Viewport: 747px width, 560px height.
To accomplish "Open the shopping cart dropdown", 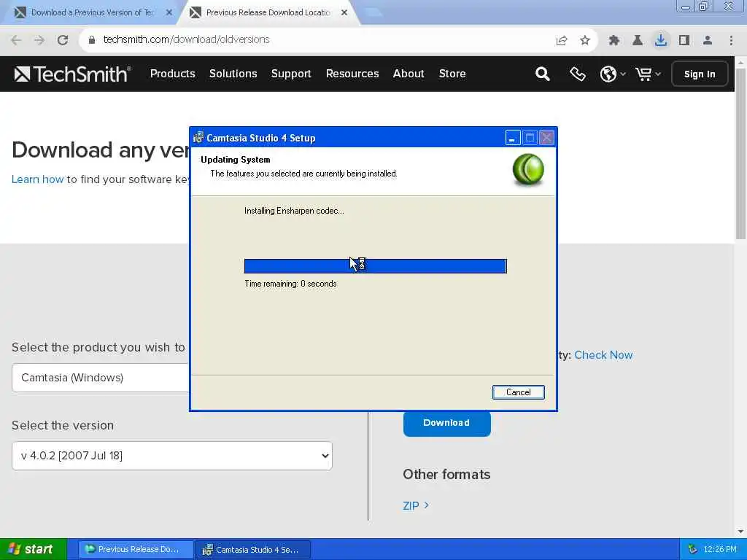I will [x=648, y=74].
